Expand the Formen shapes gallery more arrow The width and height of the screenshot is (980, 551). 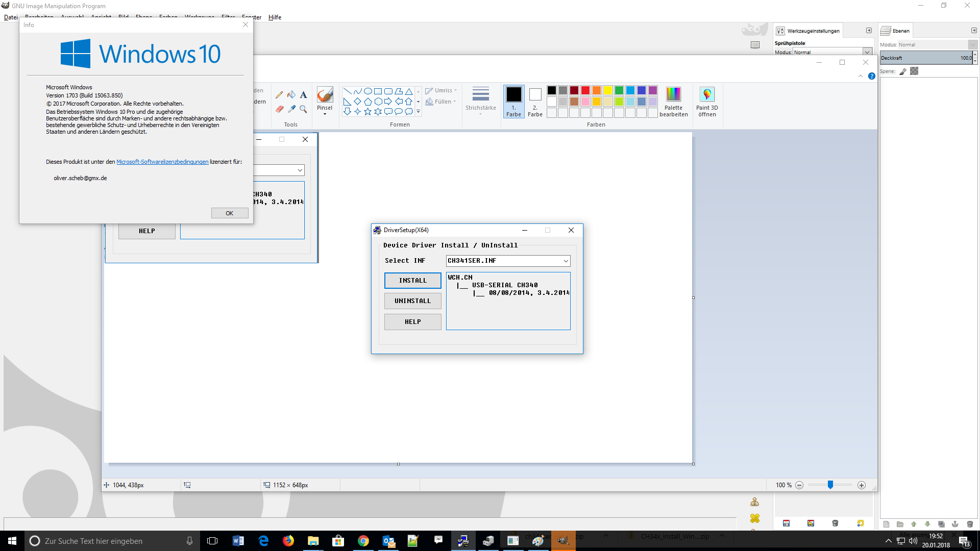click(x=418, y=111)
